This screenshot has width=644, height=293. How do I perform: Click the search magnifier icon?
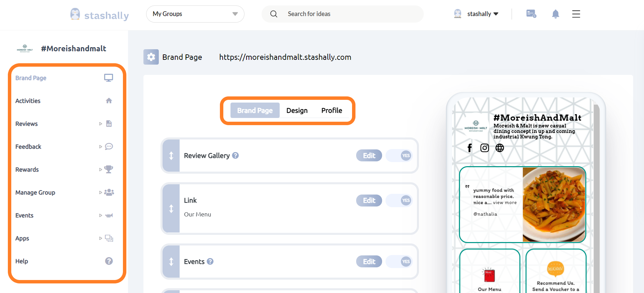point(274,14)
